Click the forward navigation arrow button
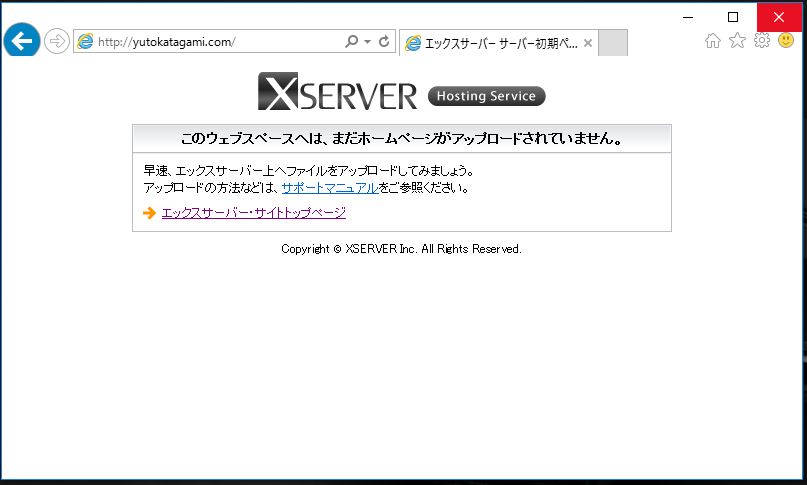Viewport: 807px width, 485px height. pos(57,41)
